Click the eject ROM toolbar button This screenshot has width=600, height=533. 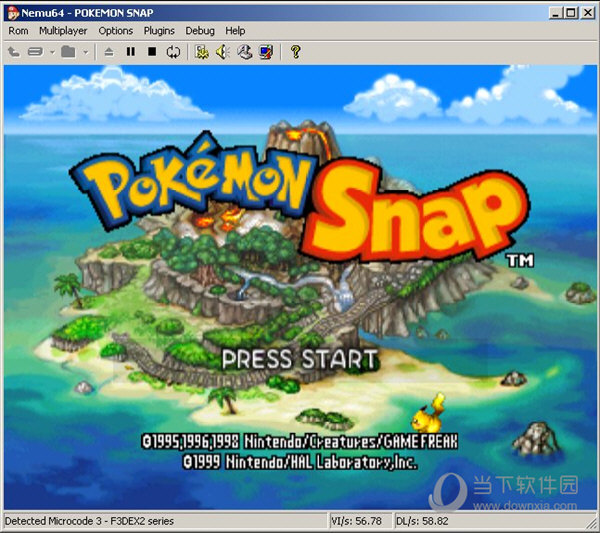click(x=109, y=52)
